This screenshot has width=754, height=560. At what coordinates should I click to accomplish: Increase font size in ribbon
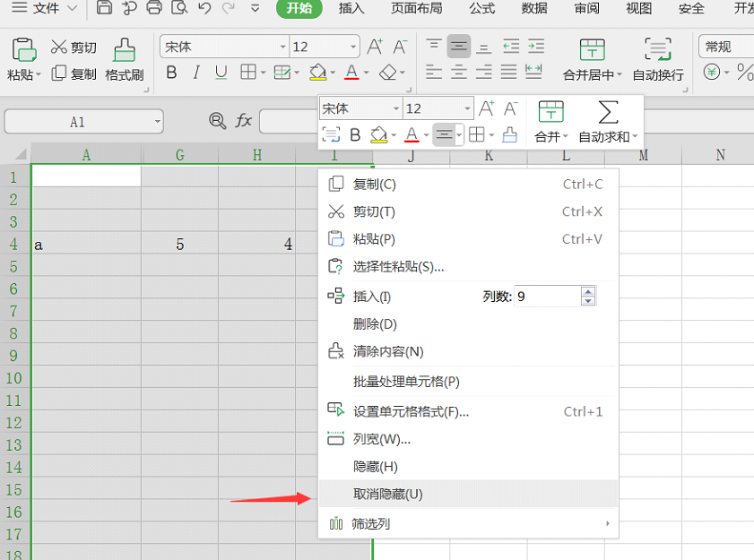375,47
